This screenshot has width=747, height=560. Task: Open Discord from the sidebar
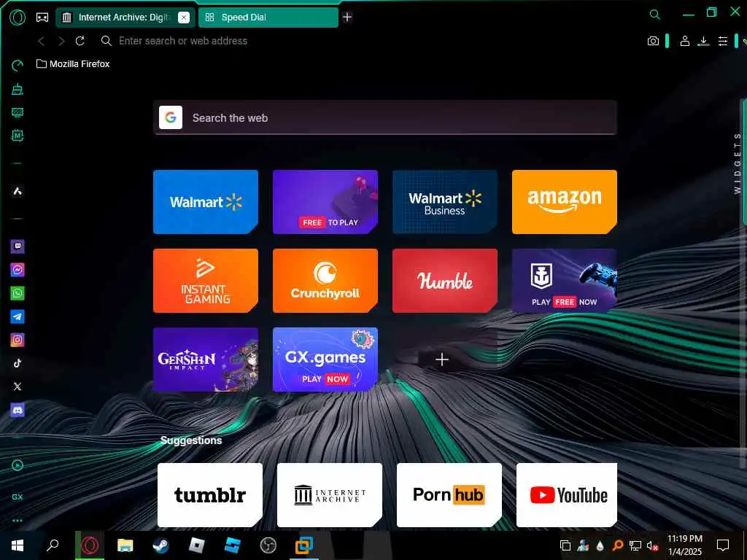coord(18,410)
